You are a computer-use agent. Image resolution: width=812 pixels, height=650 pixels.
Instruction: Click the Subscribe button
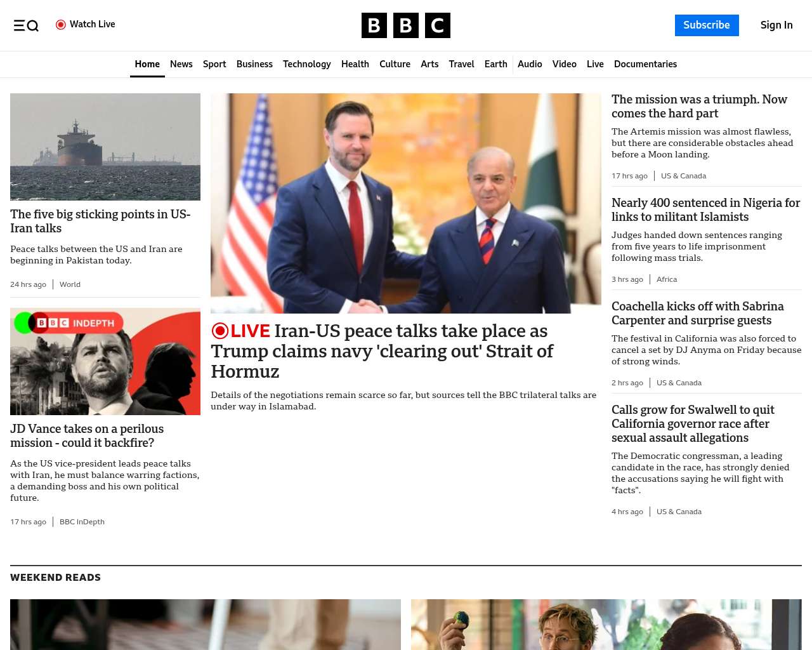[707, 25]
